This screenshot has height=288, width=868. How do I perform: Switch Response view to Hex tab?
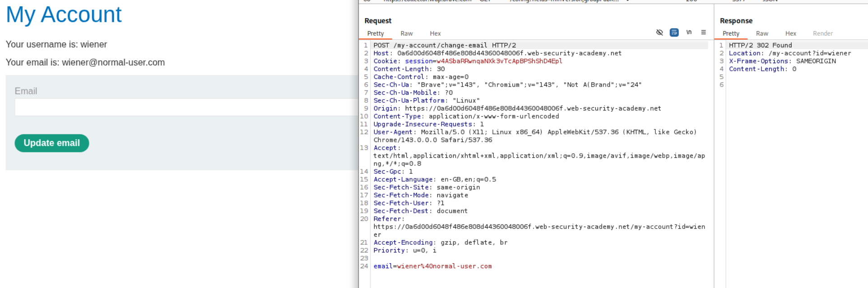790,33
